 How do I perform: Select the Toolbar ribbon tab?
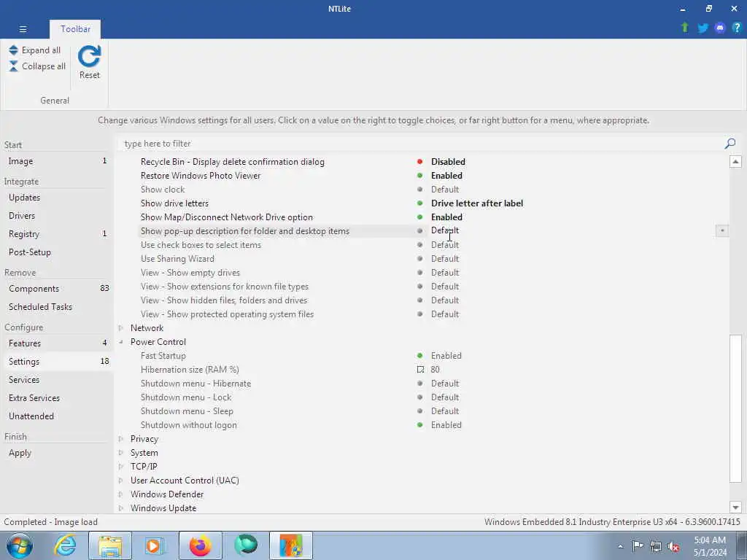(75, 29)
